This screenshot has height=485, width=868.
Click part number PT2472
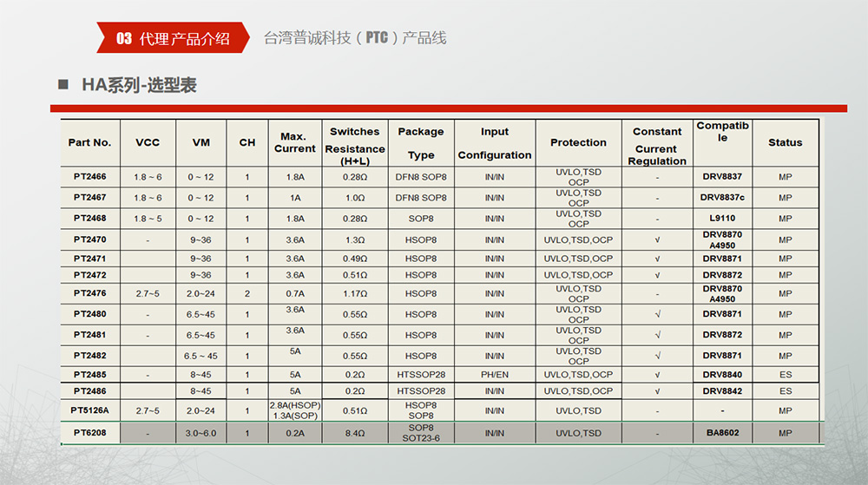click(x=89, y=275)
